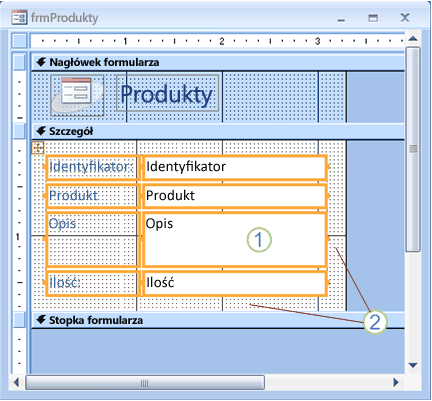
Task: Click the scroll right arrow
Action: coord(396,382)
